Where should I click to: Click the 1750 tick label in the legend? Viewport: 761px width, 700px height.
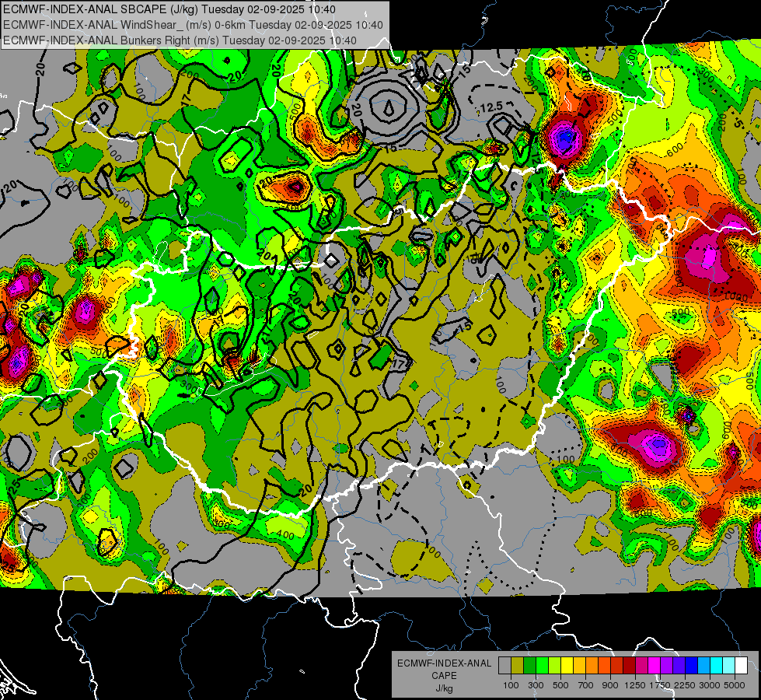[x=661, y=685]
